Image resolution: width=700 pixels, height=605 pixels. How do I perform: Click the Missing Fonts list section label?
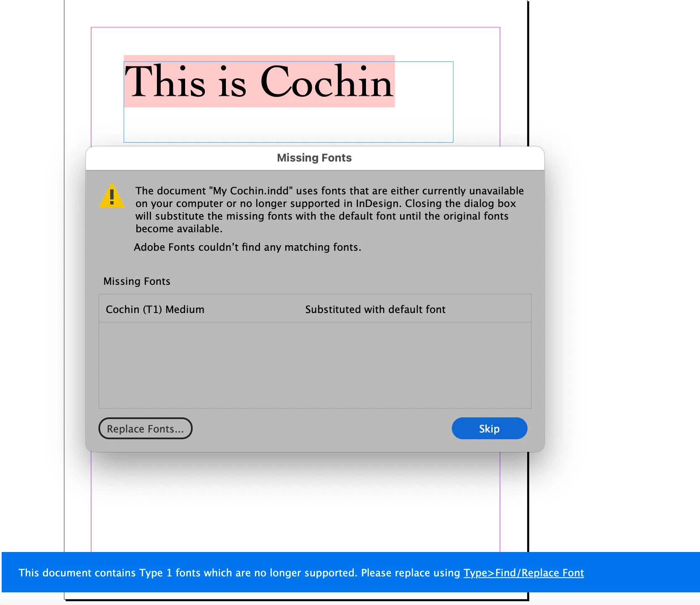pos(137,281)
